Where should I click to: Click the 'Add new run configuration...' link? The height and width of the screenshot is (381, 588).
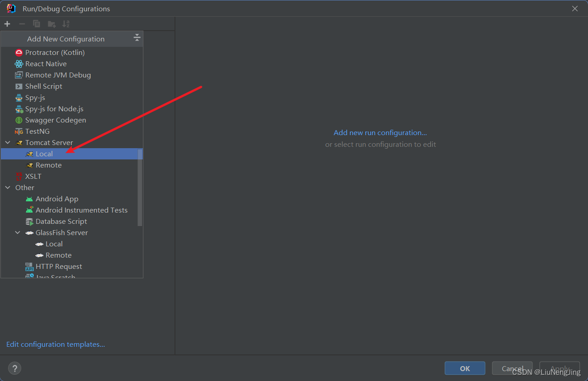click(x=380, y=133)
